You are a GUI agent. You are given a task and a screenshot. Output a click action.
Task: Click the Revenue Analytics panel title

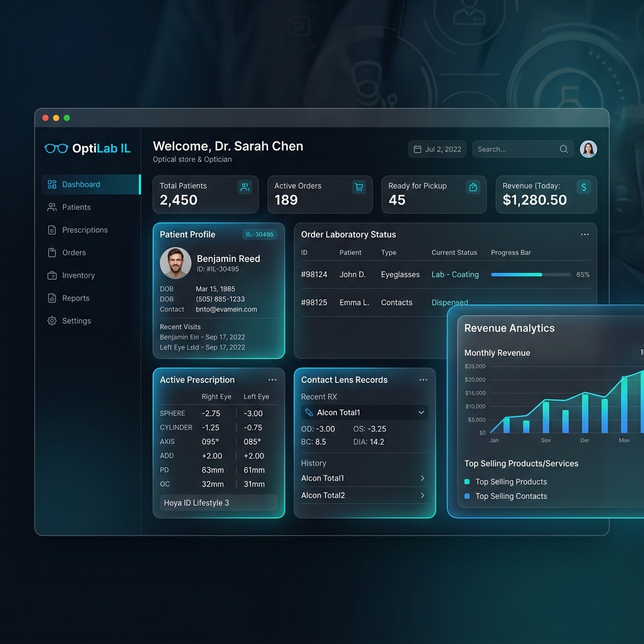click(509, 328)
